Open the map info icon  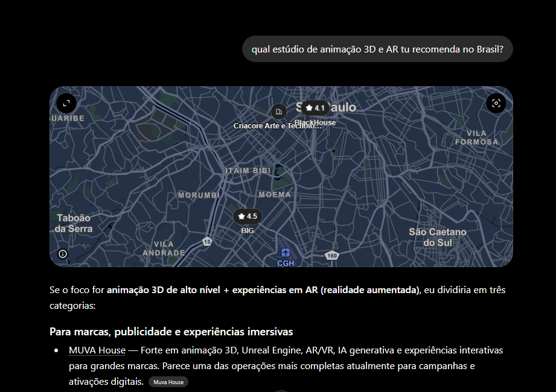click(63, 254)
